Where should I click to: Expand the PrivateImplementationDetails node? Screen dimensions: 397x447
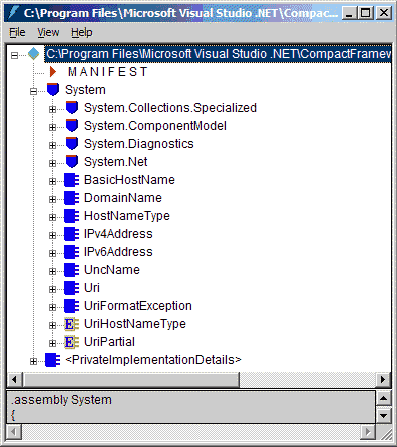pos(33,361)
